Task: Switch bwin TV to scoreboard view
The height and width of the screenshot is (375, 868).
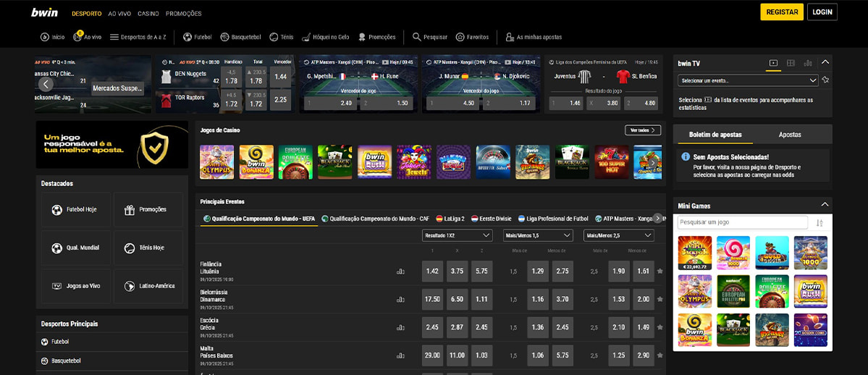Action: 791,63
